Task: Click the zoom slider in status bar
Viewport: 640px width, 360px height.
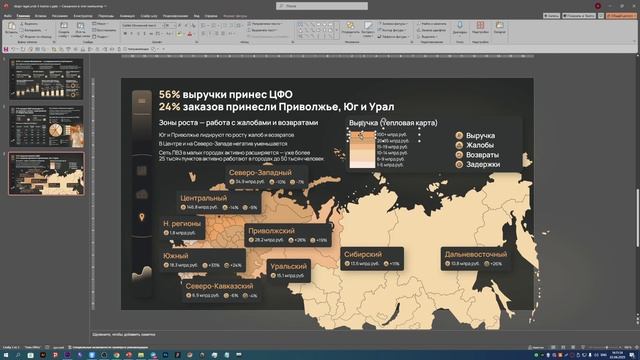Action: [x=608, y=347]
